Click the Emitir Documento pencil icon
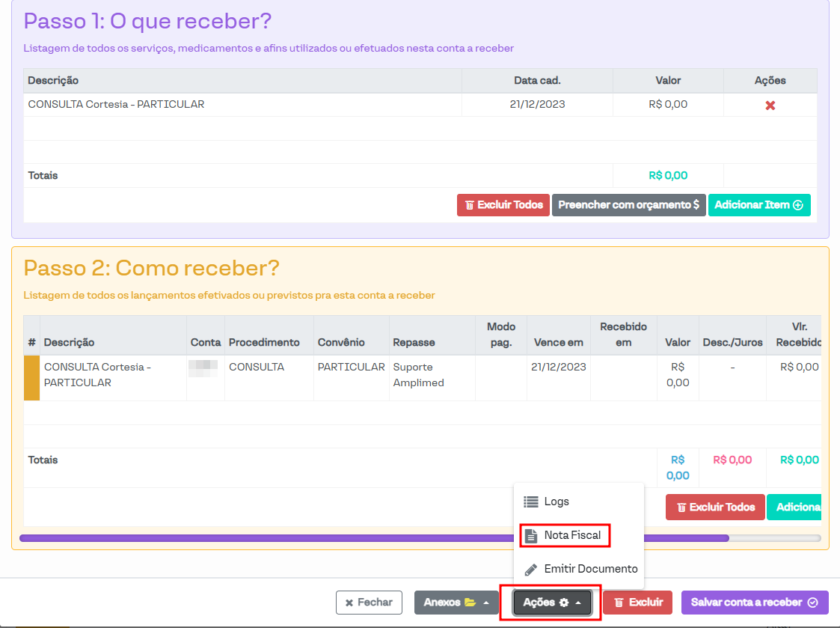 click(x=531, y=569)
